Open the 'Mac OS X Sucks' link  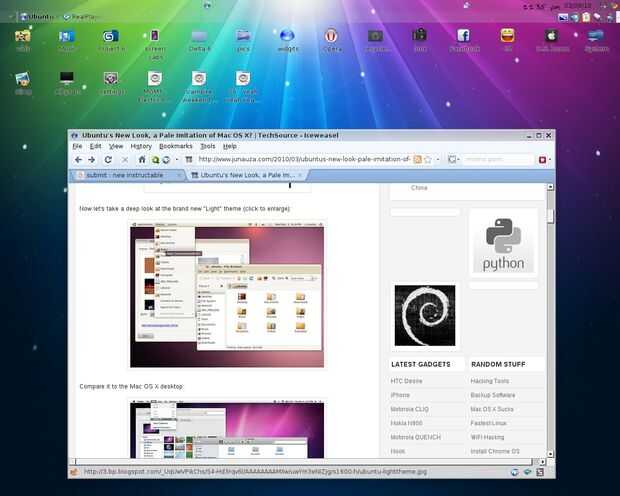(492, 409)
